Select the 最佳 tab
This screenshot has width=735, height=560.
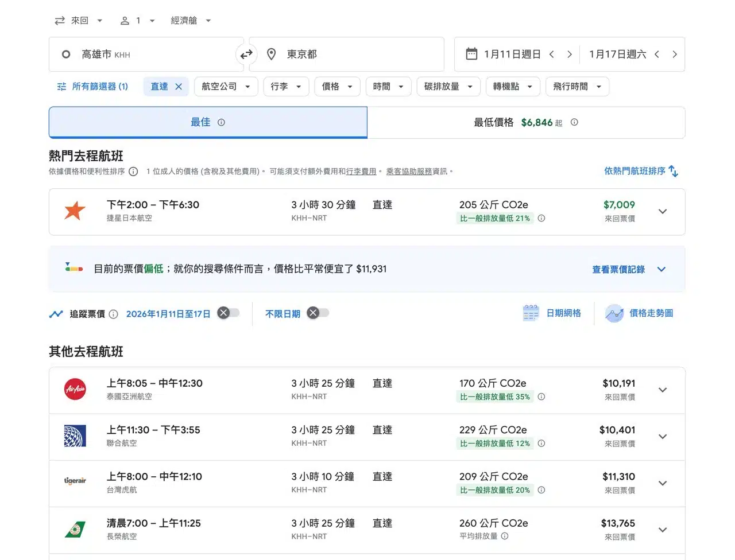pyautogui.click(x=200, y=122)
